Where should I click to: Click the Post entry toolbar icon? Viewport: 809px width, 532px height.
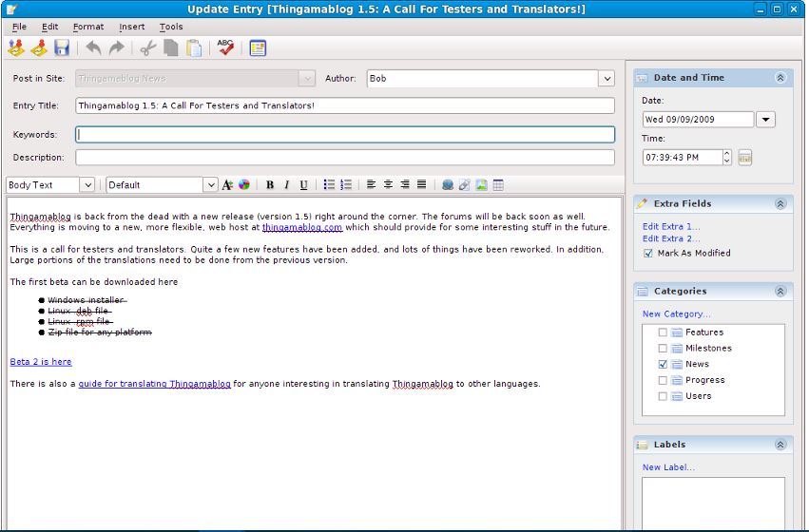tap(39, 47)
